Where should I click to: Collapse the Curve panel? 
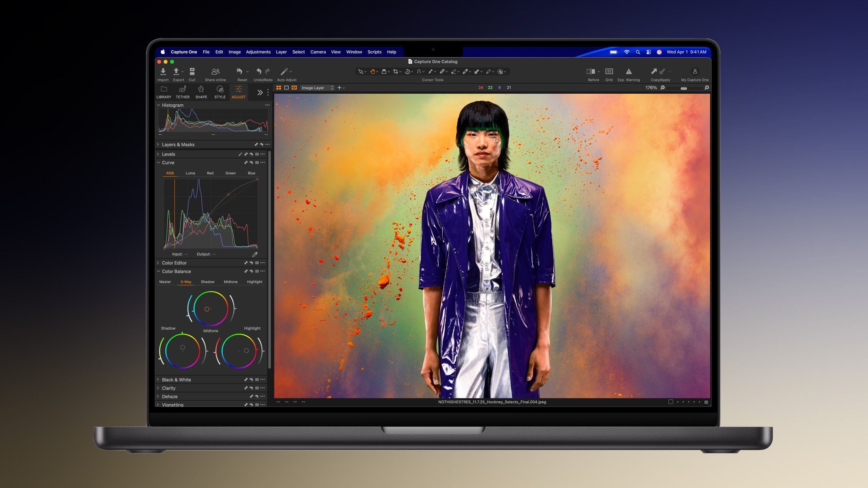click(158, 162)
